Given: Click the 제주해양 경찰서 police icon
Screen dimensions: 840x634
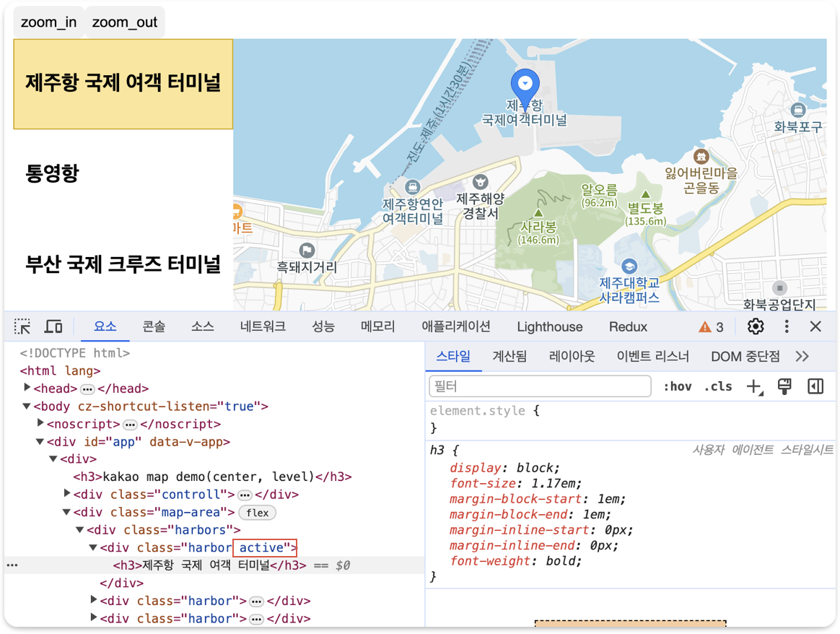Looking at the screenshot, I should pos(481,182).
